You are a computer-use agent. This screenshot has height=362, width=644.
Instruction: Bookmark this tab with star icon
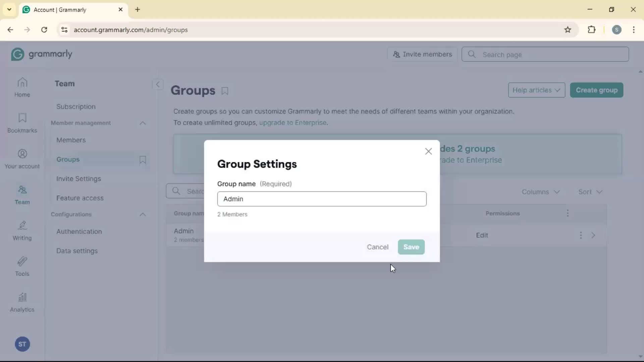568,30
